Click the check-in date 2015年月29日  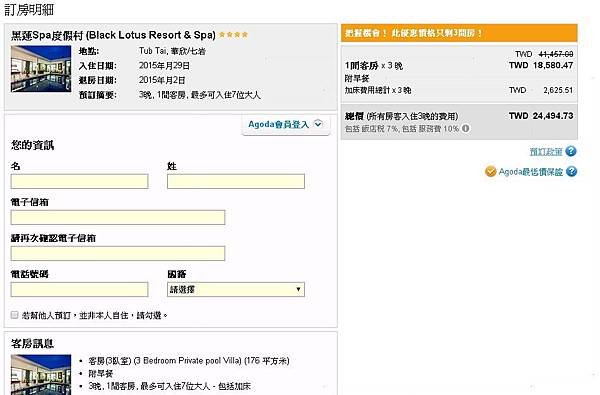(164, 65)
